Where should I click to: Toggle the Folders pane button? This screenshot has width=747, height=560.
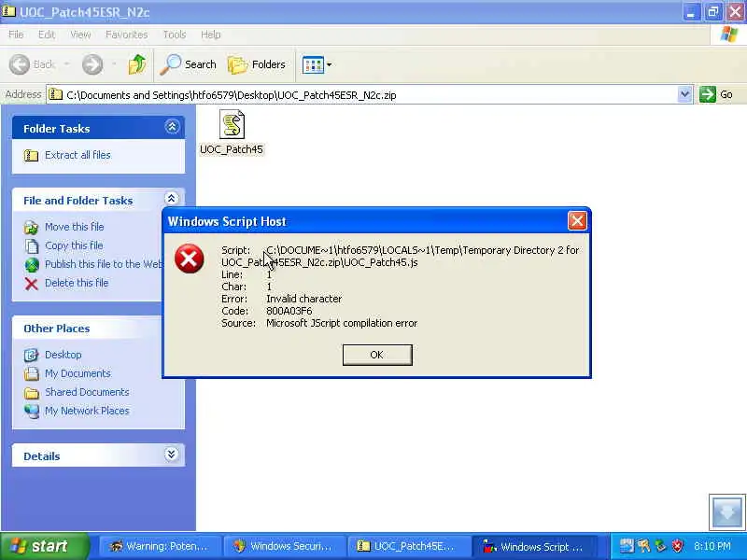pos(257,64)
